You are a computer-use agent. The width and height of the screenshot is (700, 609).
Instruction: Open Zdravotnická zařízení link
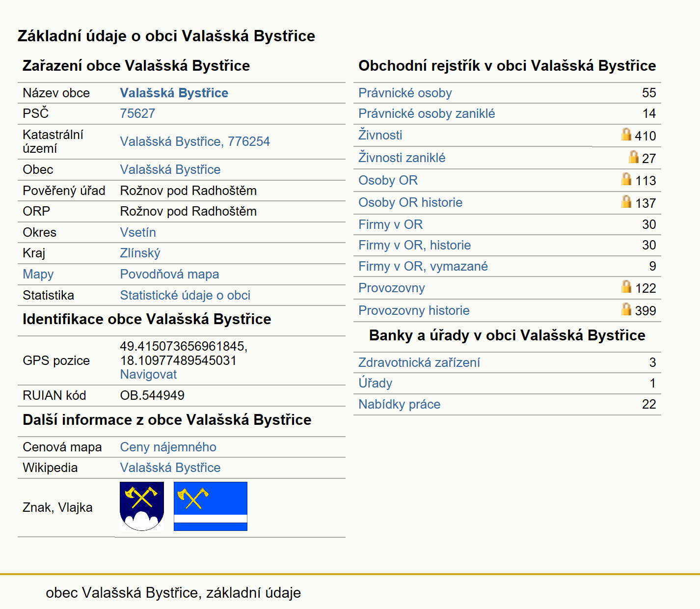419,362
